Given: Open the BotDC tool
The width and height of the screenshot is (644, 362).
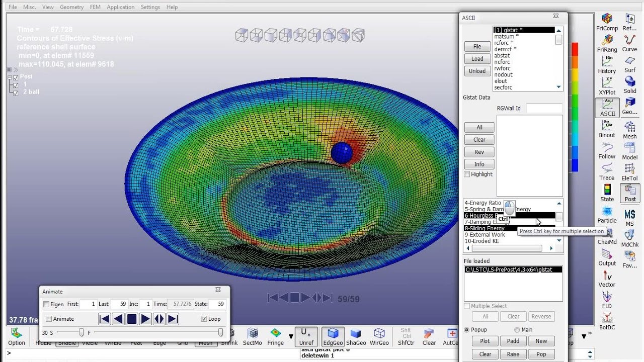Looking at the screenshot, I should tap(607, 321).
